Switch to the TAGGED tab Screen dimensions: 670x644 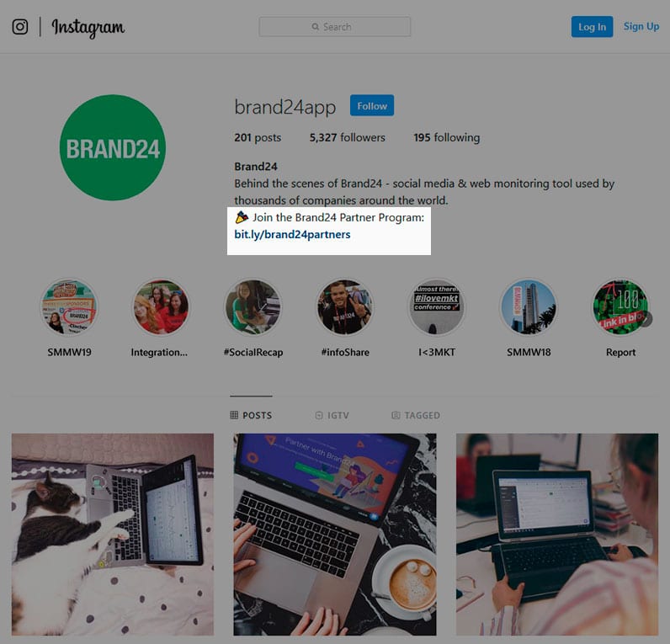[416, 415]
